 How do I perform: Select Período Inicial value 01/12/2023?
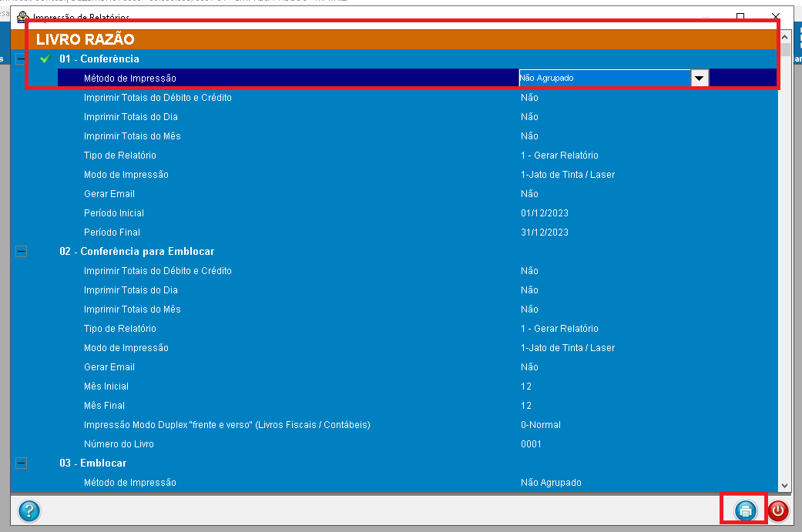(x=544, y=213)
